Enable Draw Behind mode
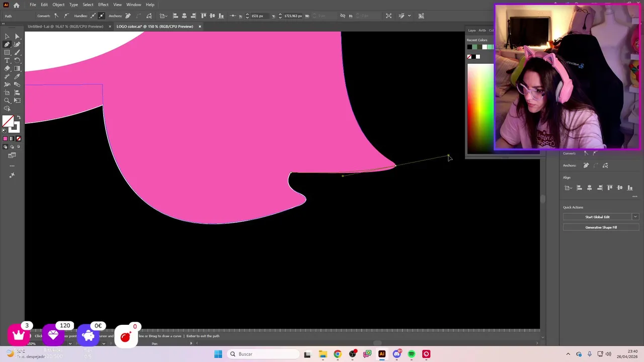 coord(12,146)
